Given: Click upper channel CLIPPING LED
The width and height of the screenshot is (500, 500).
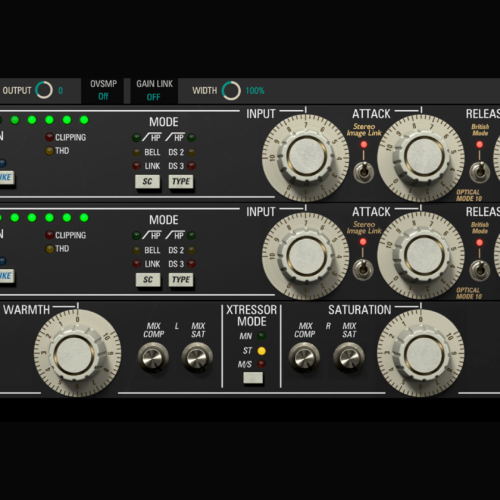Looking at the screenshot, I should (50, 137).
